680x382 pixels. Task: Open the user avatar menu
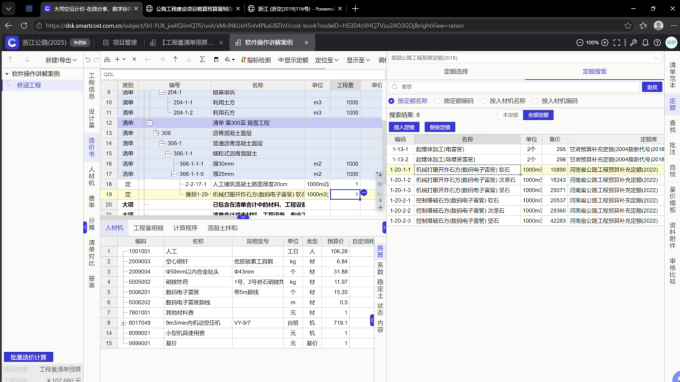point(671,42)
